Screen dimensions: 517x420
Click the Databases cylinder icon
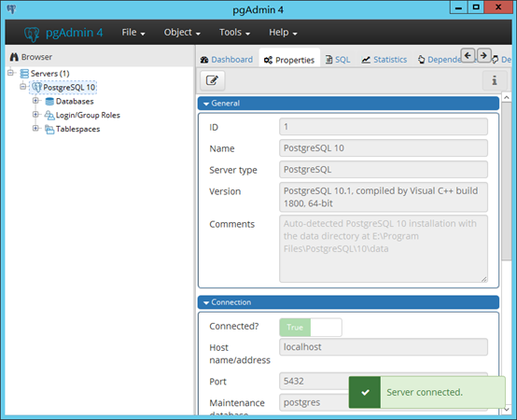pos(49,101)
